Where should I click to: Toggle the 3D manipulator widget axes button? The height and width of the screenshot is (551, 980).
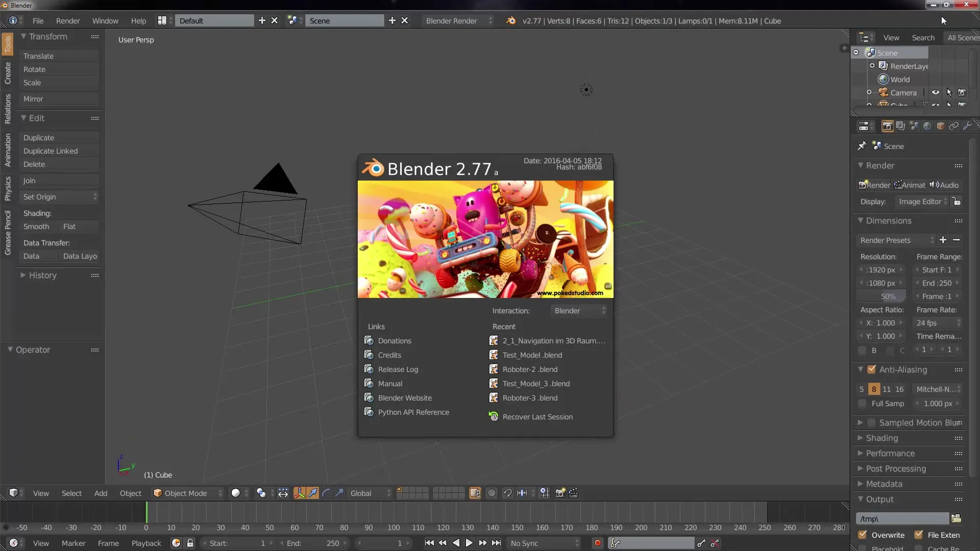[x=300, y=493]
